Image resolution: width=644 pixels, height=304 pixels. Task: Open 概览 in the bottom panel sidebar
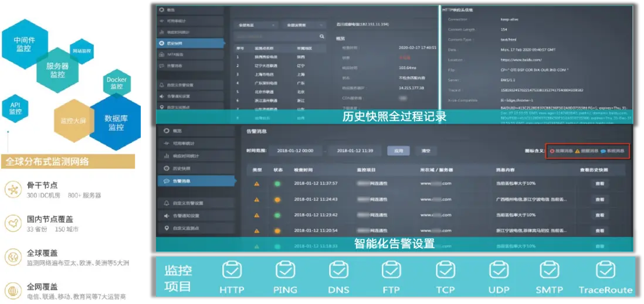coord(196,131)
